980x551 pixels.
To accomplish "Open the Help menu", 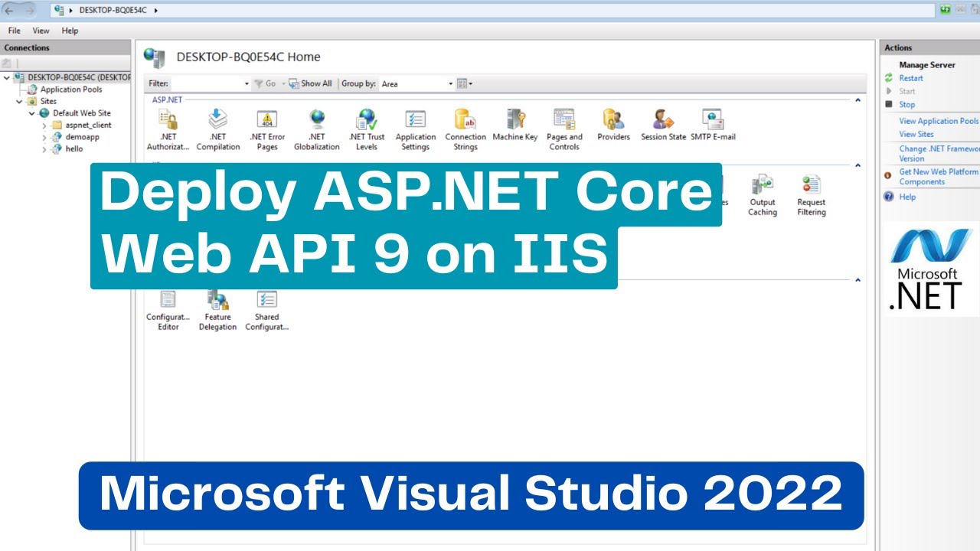I will (x=70, y=31).
